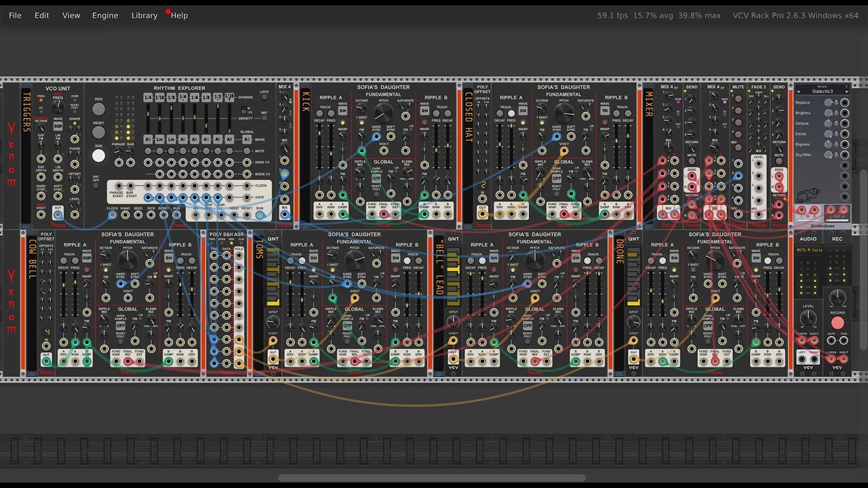Click the Galactic3 Bigness knob
868x488 pixels.
click(x=829, y=144)
